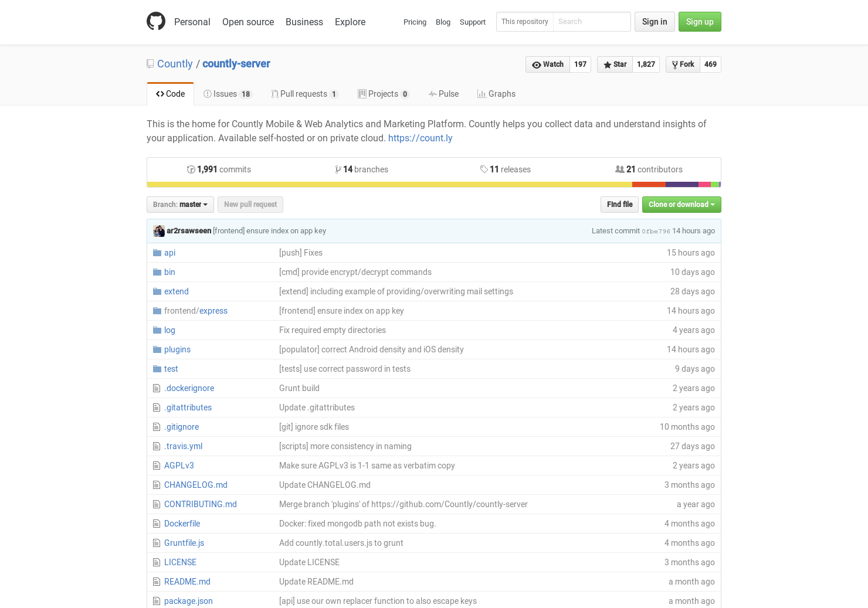Screen dimensions: 868x608
Task: Open the Graphs tab
Action: [496, 94]
